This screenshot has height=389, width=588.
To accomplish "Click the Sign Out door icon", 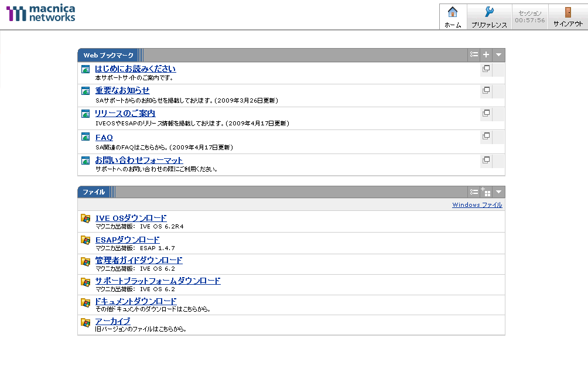I will point(568,12).
